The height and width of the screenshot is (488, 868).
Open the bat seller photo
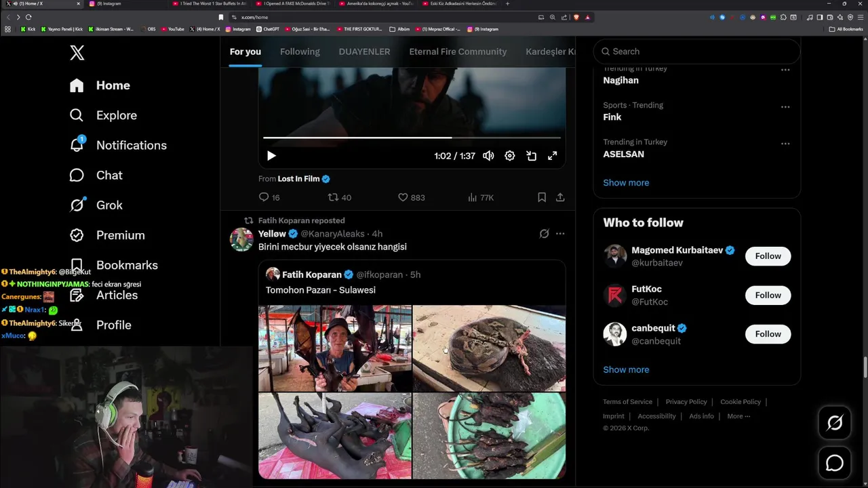tap(335, 348)
